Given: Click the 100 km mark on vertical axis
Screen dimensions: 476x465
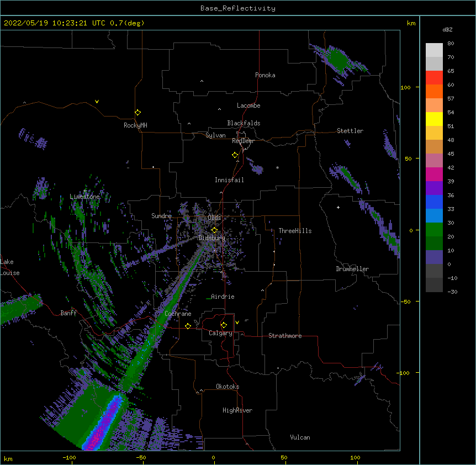Looking at the screenshot, I should (x=405, y=87).
